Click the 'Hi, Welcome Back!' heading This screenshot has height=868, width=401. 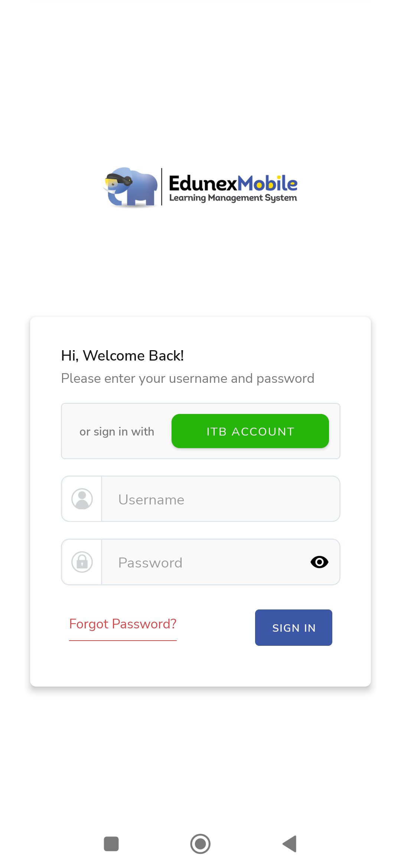(x=123, y=355)
